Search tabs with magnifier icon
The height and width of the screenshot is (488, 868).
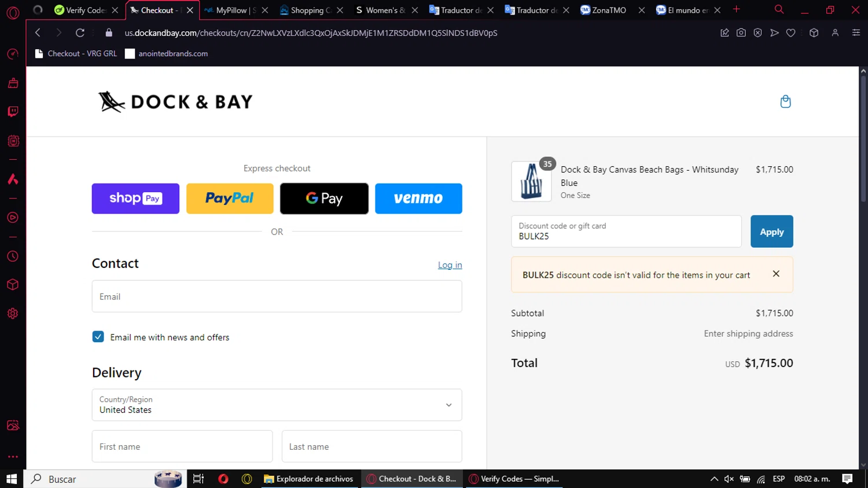(x=779, y=9)
